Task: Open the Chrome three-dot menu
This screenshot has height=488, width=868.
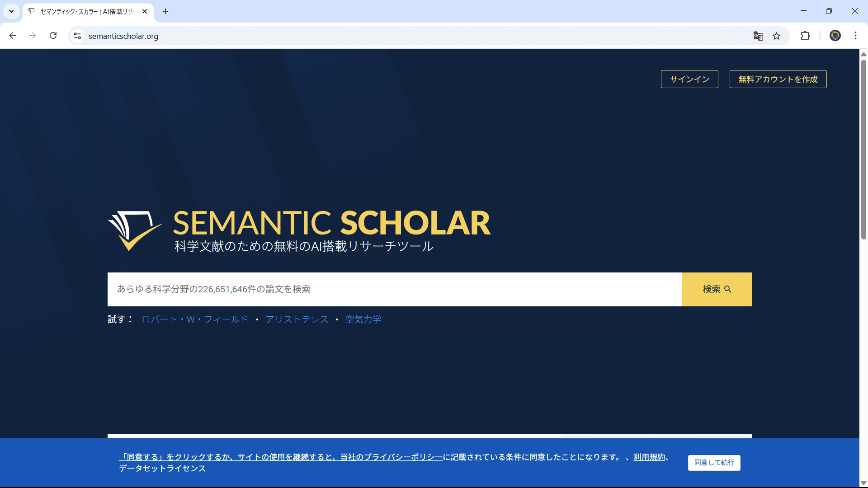Action: pyautogui.click(x=855, y=36)
